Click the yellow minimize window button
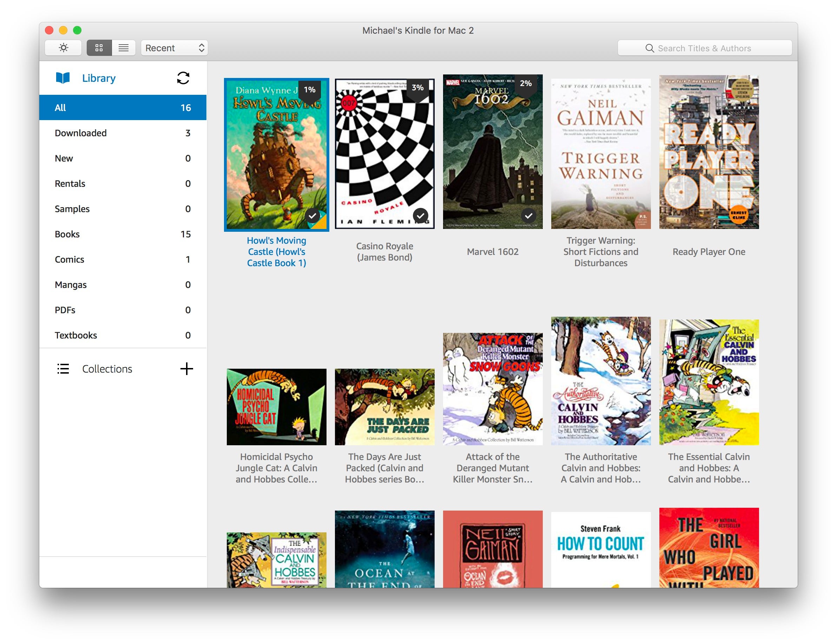837x644 pixels. [x=63, y=30]
